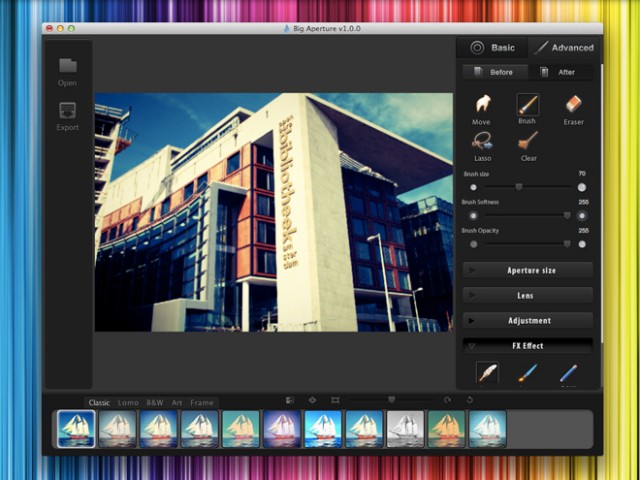Select the sixth purple-tinted sailboat thumbnail
Viewport: 640px width, 480px height.
tap(282, 429)
